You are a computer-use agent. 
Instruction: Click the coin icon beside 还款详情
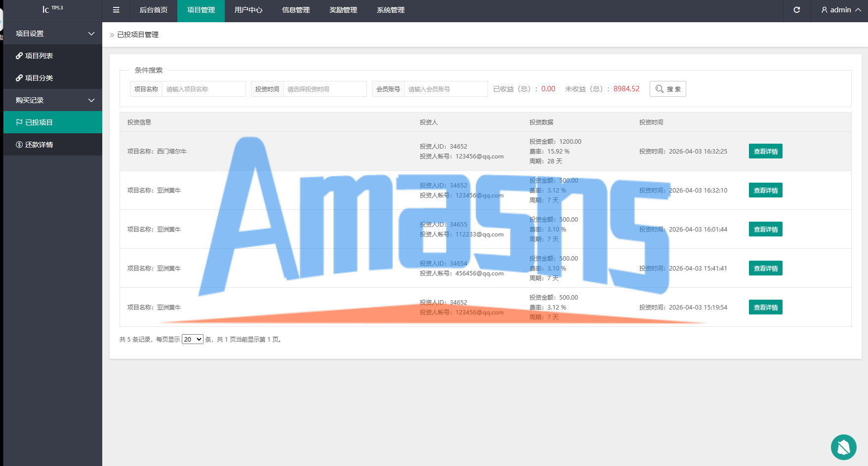19,145
